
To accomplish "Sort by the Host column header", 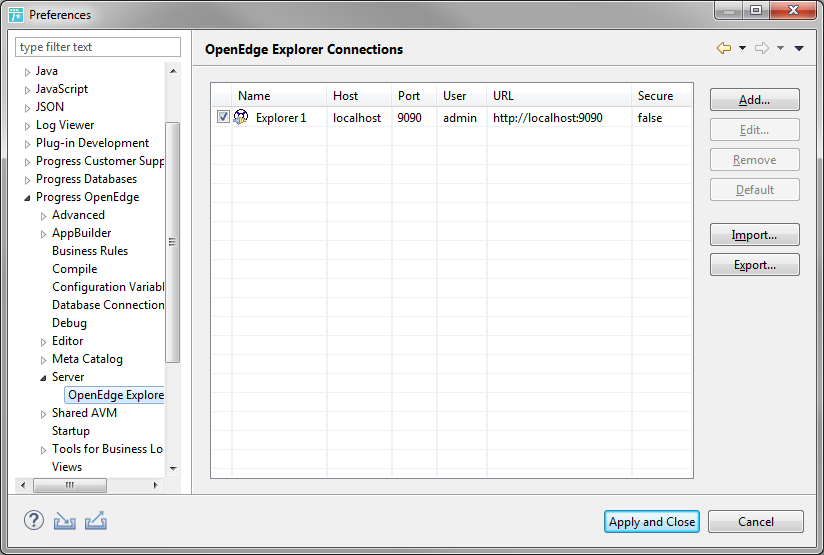I will tap(359, 96).
